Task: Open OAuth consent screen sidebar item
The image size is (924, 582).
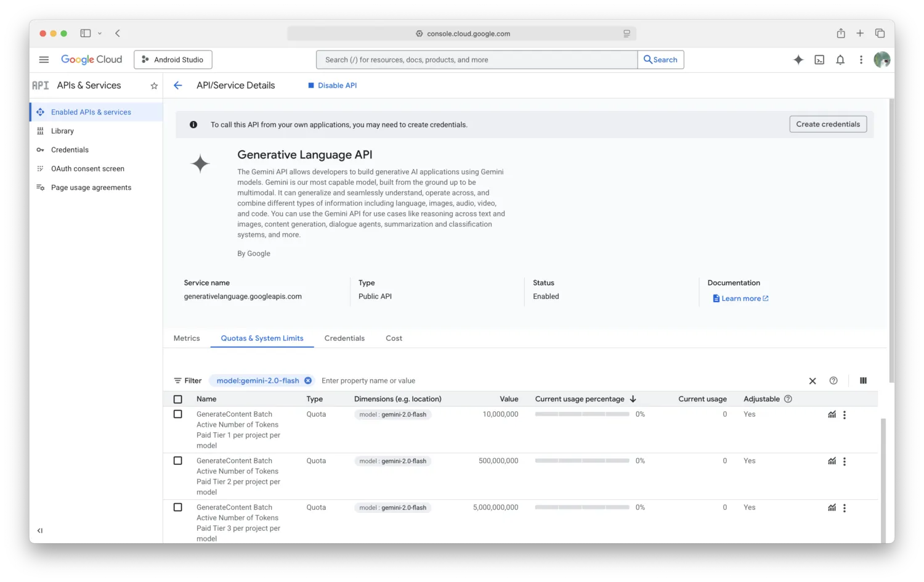Action: (88, 168)
